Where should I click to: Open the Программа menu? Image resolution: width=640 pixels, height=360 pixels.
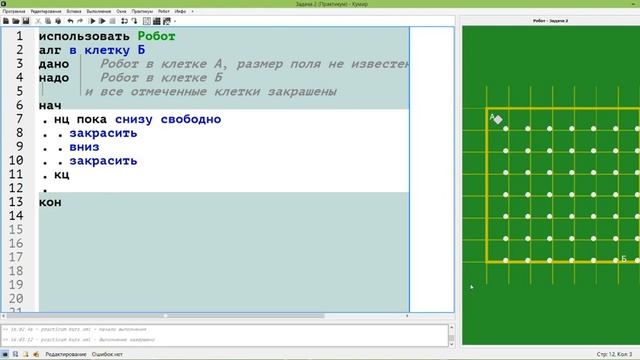[13, 11]
